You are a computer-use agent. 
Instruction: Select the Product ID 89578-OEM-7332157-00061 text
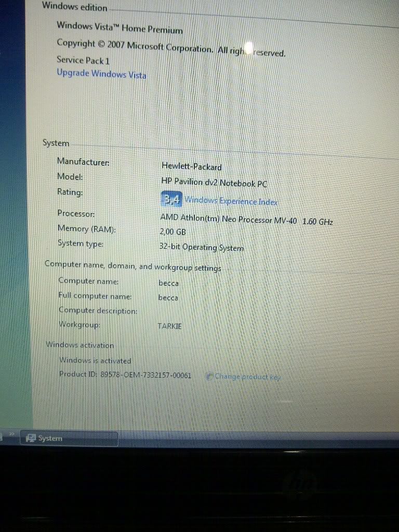(x=125, y=375)
